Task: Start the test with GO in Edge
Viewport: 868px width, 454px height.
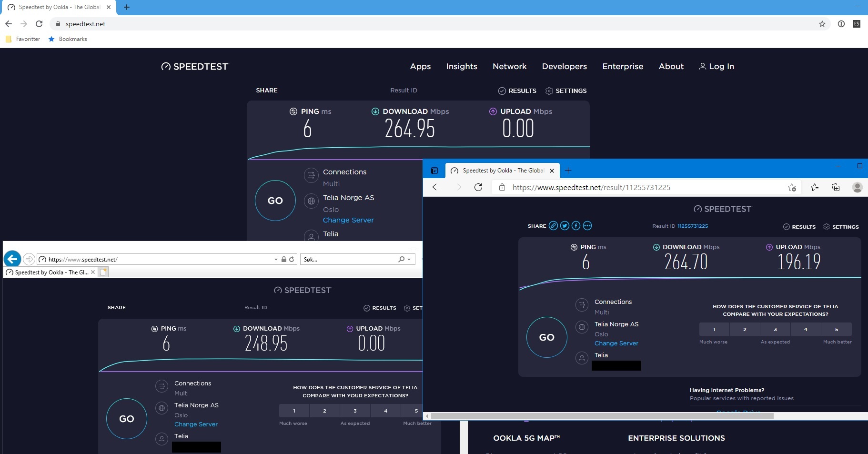Action: coord(547,337)
